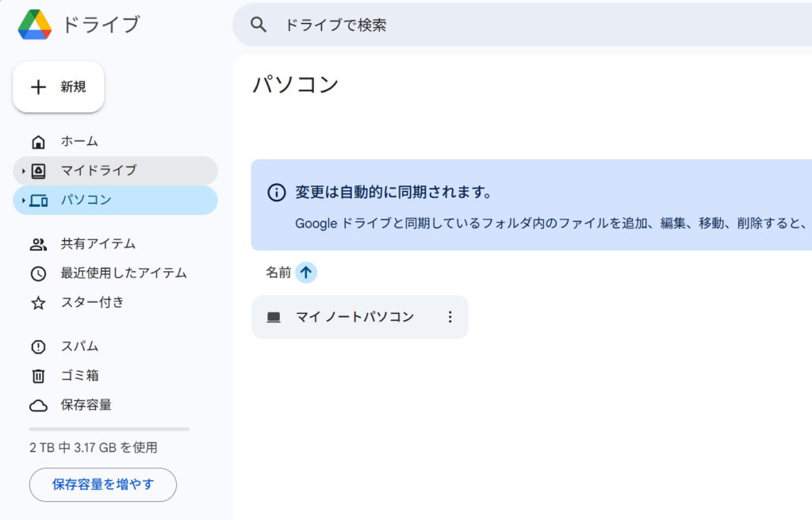Screen dimensions: 812x520
Task: Expand the マイドライブ tree arrow
Action: point(24,171)
